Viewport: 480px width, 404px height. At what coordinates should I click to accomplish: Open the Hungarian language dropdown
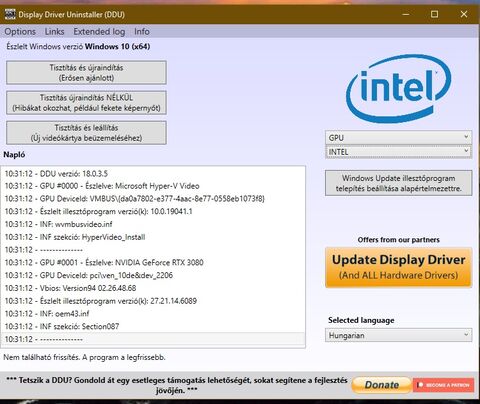(x=399, y=335)
